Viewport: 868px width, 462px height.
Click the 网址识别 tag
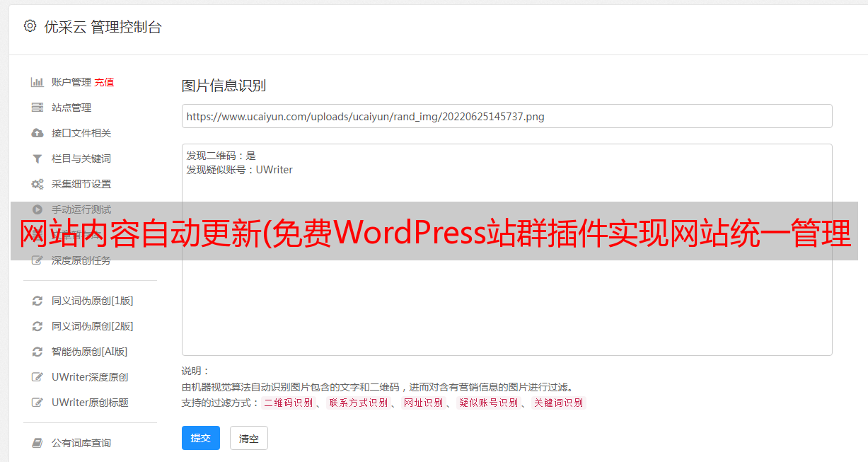point(423,403)
